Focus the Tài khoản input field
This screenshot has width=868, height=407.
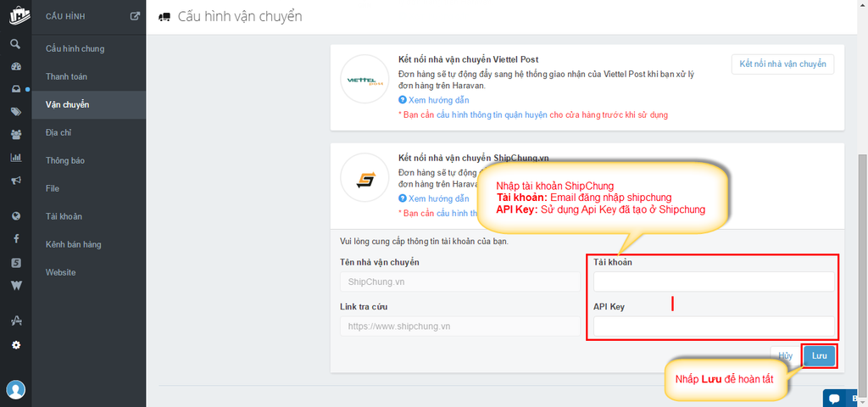(714, 282)
